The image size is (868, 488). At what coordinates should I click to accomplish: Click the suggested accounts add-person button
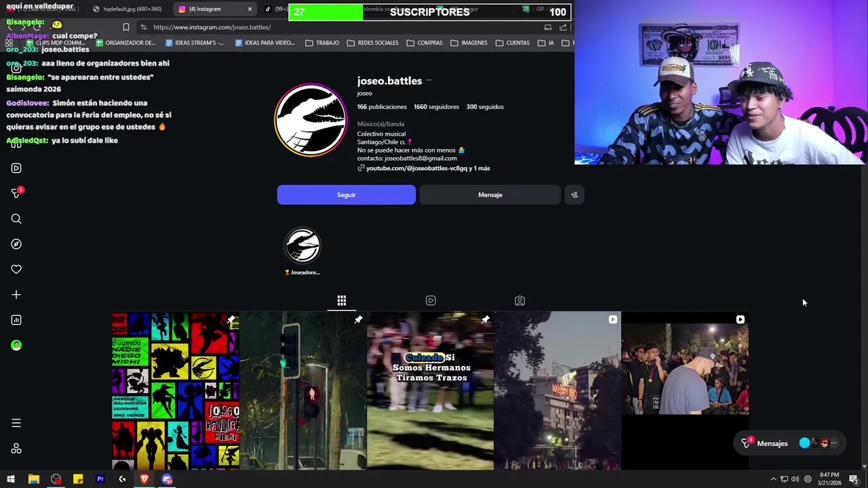[x=574, y=195]
